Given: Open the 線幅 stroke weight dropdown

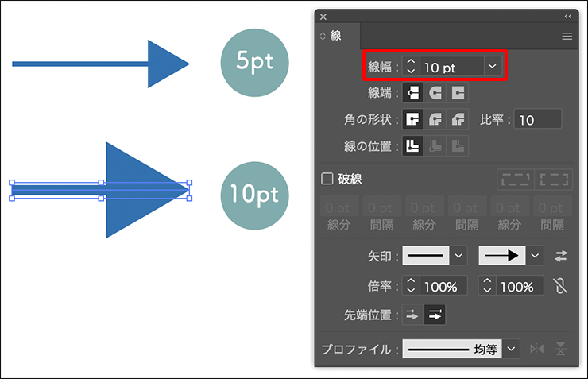Looking at the screenshot, I should (493, 67).
